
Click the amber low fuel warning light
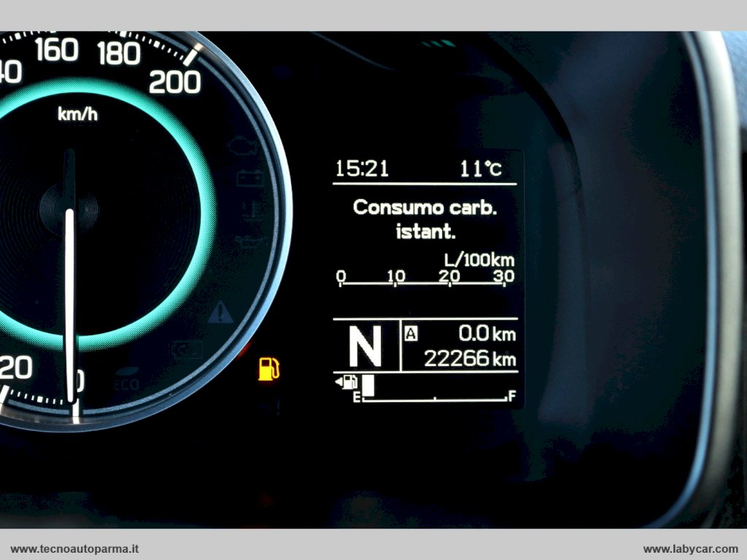(x=268, y=369)
